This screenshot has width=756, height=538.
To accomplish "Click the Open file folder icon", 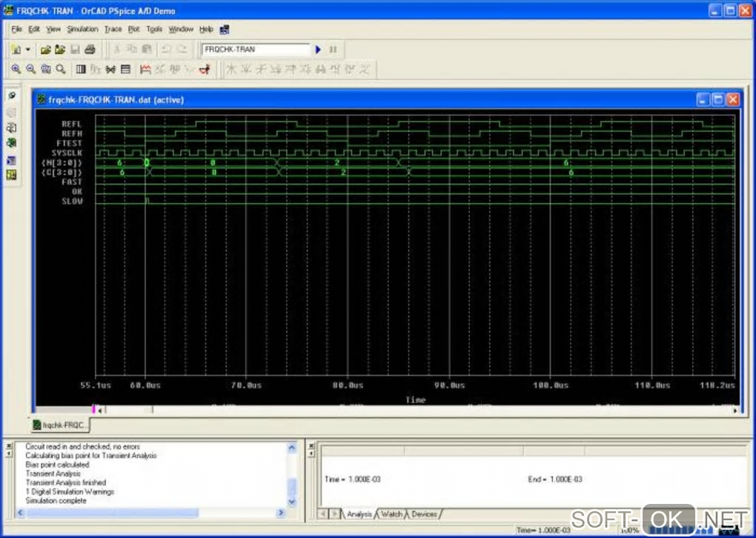I will point(45,50).
